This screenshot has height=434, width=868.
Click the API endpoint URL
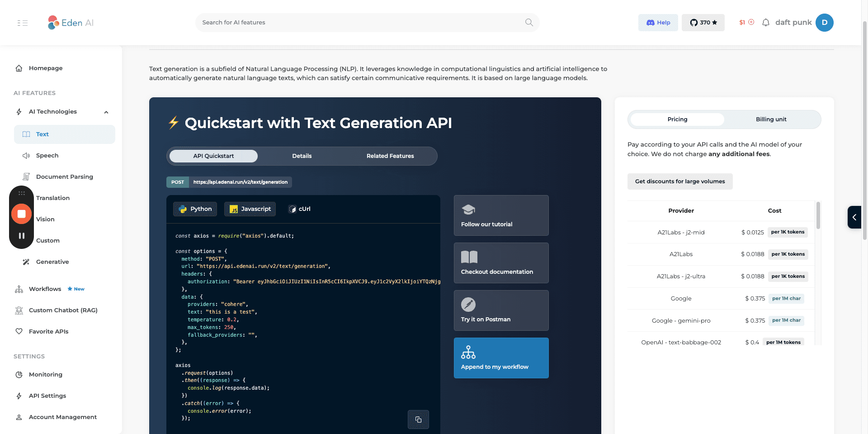pyautogui.click(x=241, y=182)
